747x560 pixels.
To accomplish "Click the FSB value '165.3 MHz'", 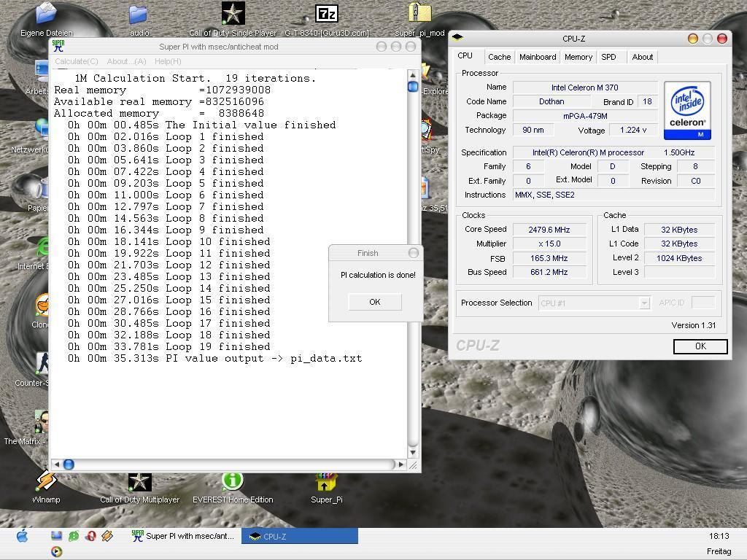I will click(x=549, y=258).
